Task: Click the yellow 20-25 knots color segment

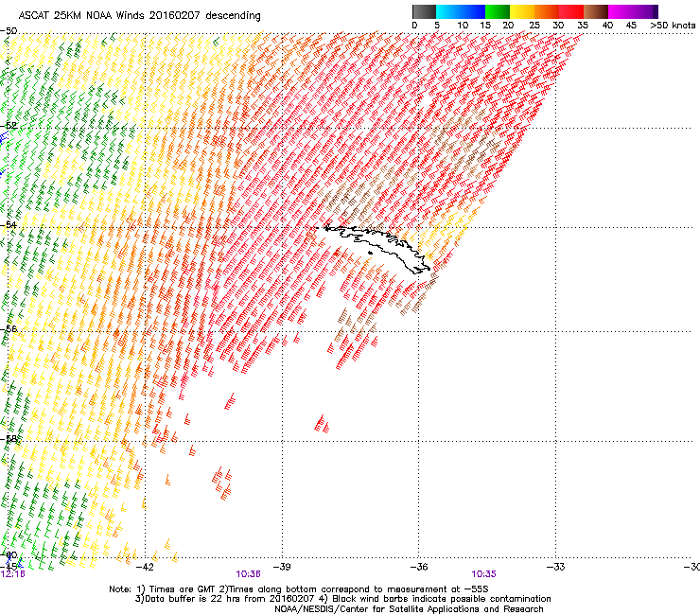Action: 522,11
